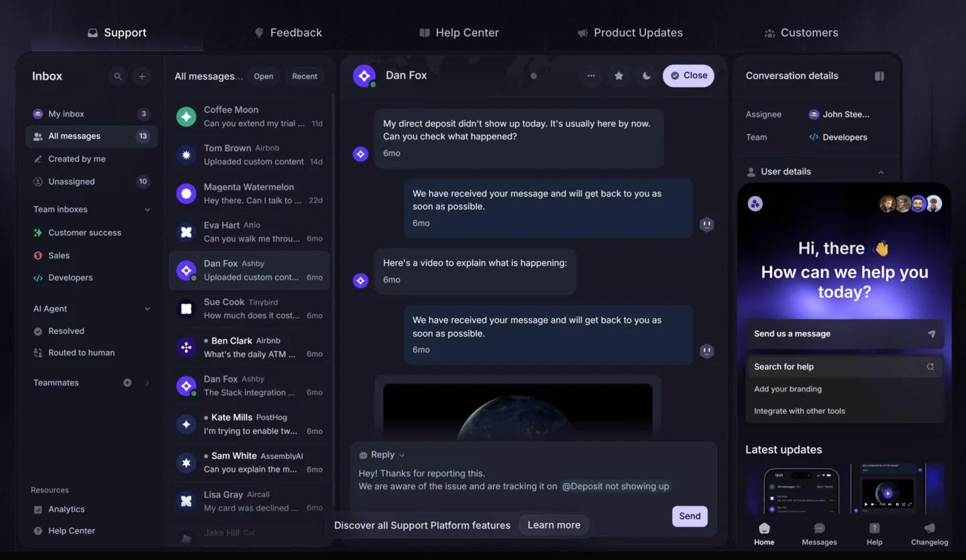Switch to the Customers tab
Image resolution: width=966 pixels, height=560 pixels.
(801, 33)
